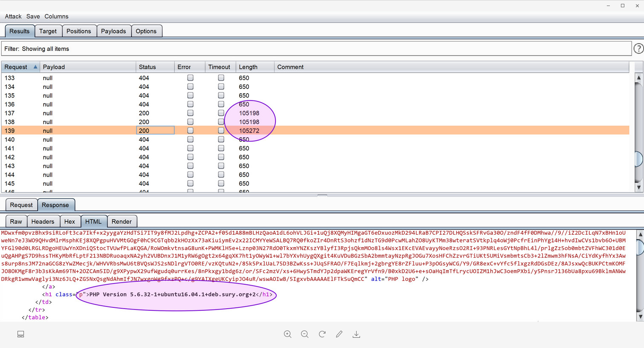Toggle the Error checkbox for request 137

click(190, 113)
